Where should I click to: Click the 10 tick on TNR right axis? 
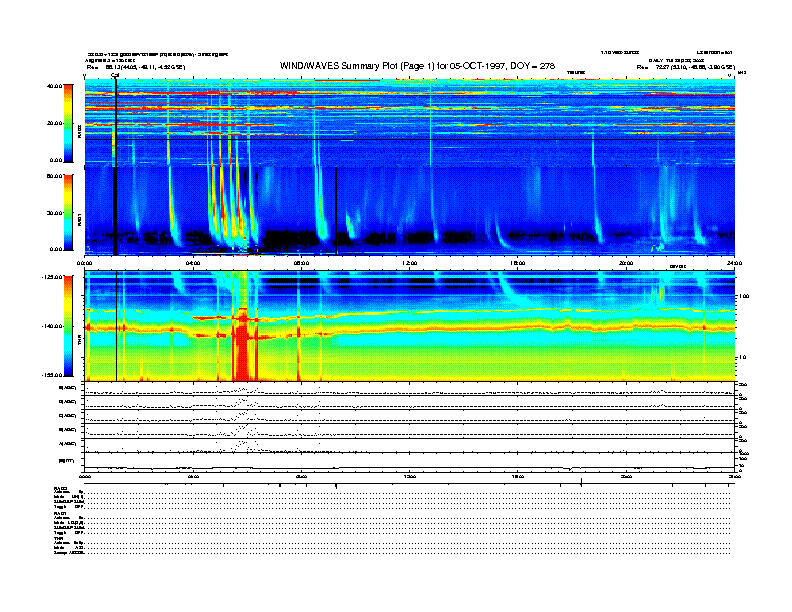pyautogui.click(x=742, y=358)
